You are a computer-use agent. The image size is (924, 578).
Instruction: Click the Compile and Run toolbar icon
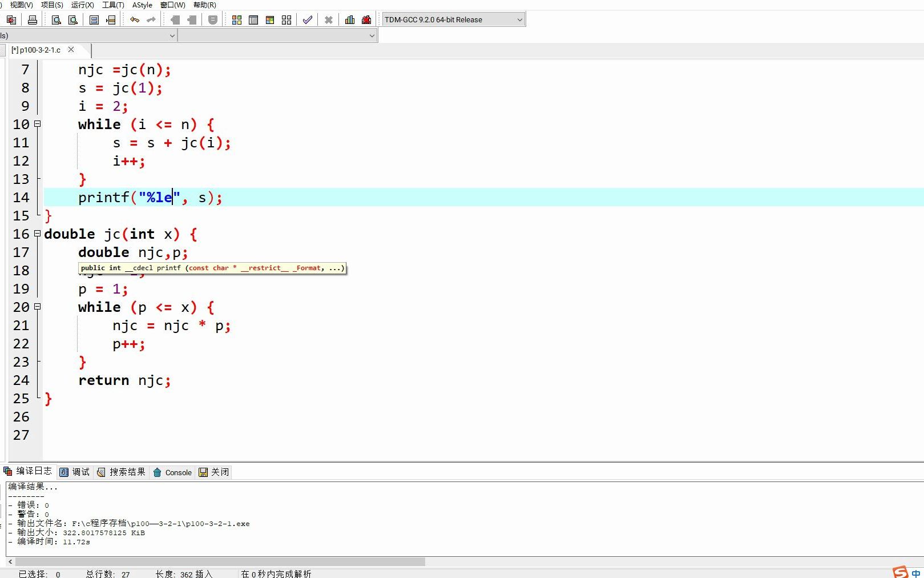tap(270, 20)
